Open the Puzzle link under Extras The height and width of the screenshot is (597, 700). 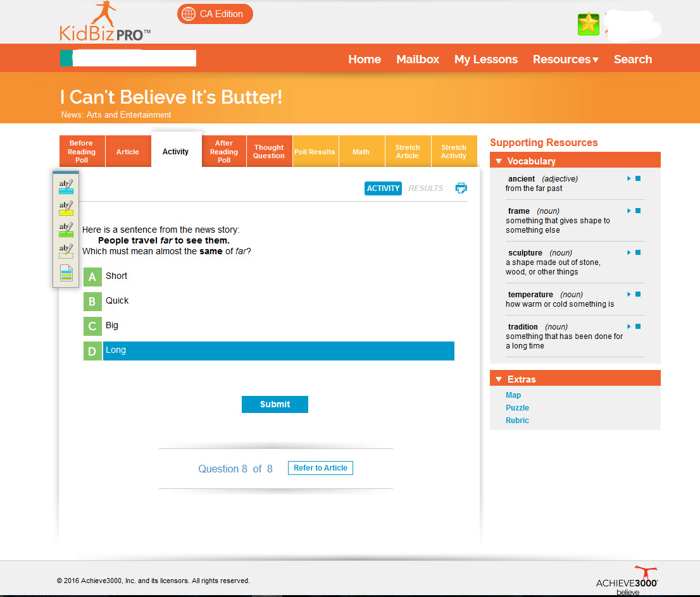[517, 408]
